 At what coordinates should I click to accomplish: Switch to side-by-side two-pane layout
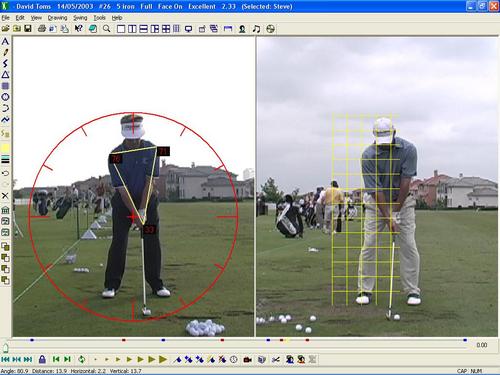point(132,29)
